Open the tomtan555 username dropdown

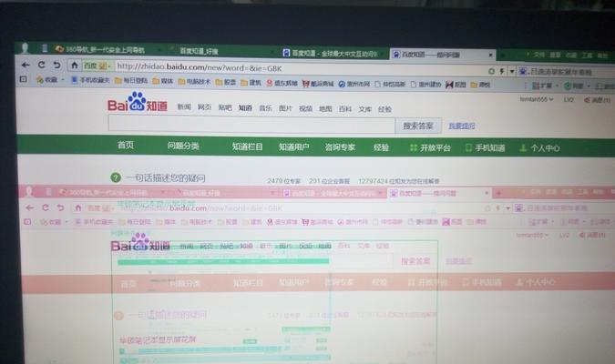537,99
